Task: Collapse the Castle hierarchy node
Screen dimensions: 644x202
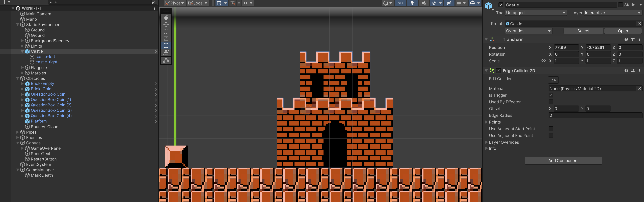Action: (x=22, y=51)
